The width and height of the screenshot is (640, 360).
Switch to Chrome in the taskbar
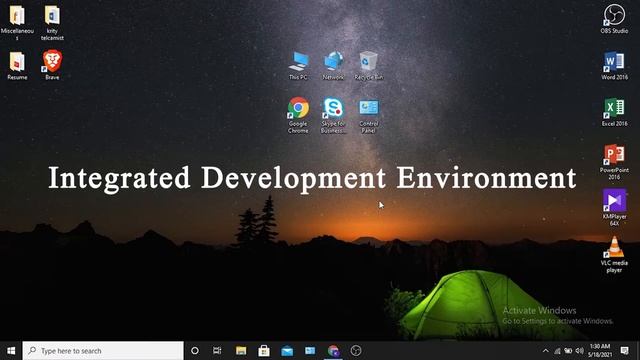click(x=333, y=351)
